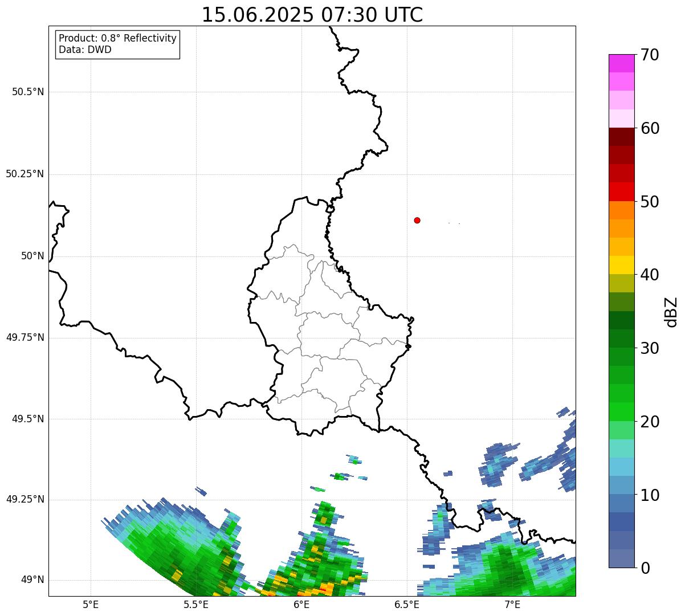Image resolution: width=685 pixels, height=616 pixels.
Task: Click the colorbar tick label 0
Action: (645, 568)
